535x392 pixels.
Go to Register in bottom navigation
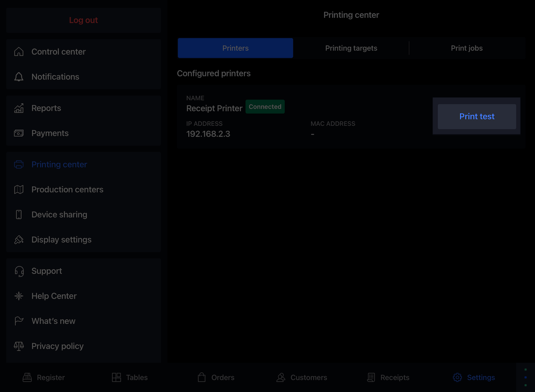[44, 377]
